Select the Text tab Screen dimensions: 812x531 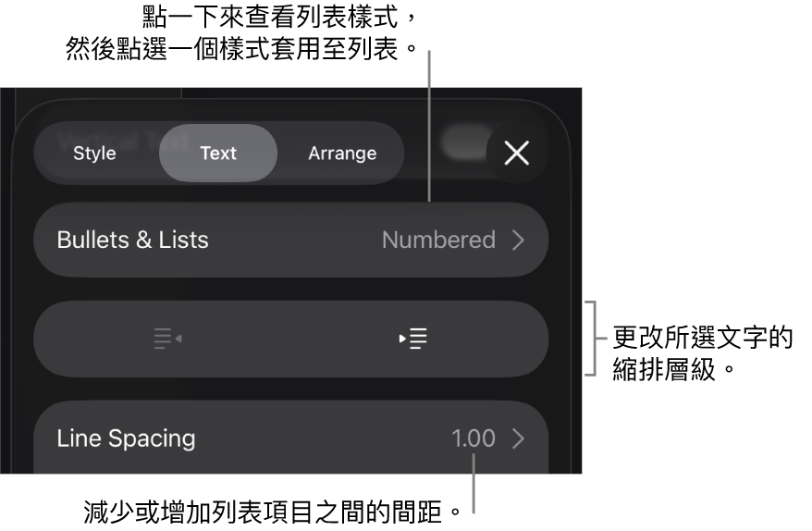(x=218, y=154)
